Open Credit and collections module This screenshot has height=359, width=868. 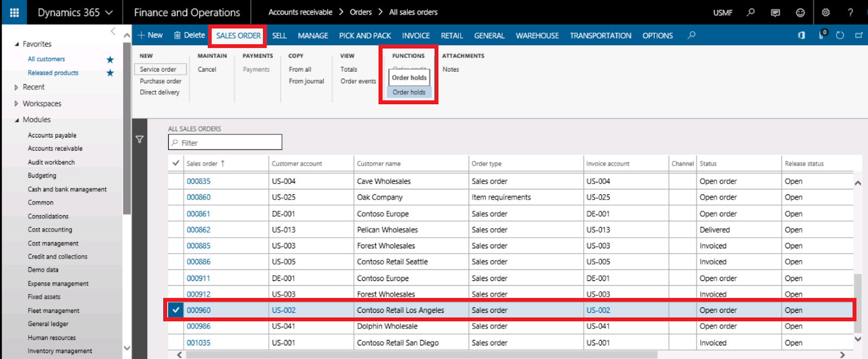(58, 256)
